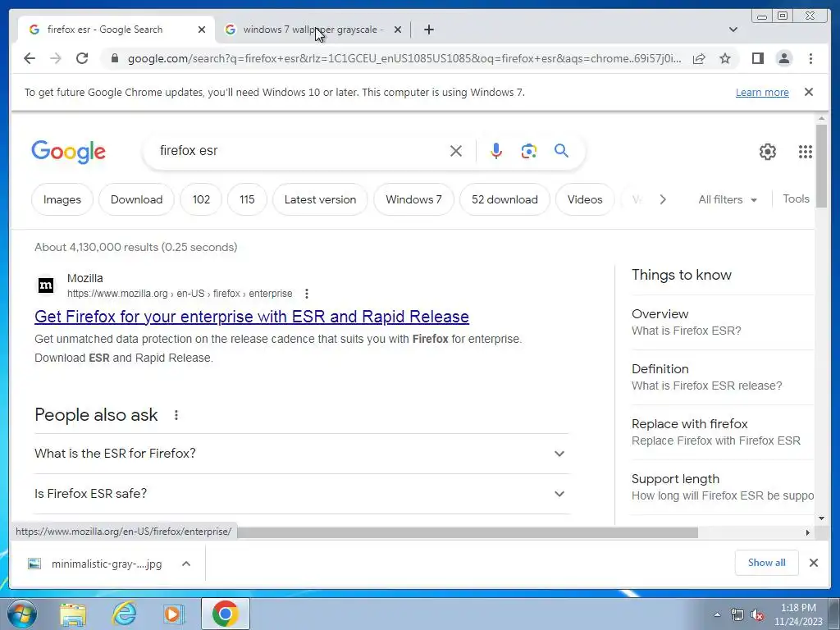Open People also ask options menu
Image resolution: width=840 pixels, height=630 pixels.
176,415
